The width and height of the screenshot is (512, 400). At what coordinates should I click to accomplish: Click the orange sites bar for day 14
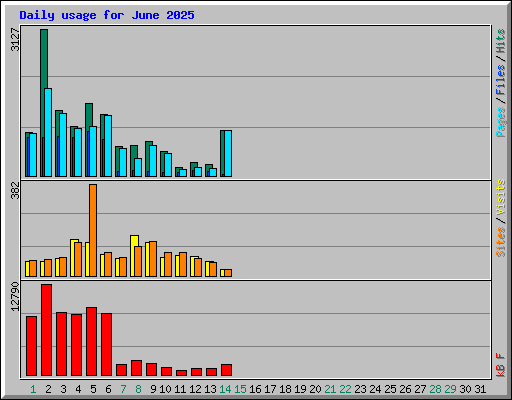click(x=228, y=273)
